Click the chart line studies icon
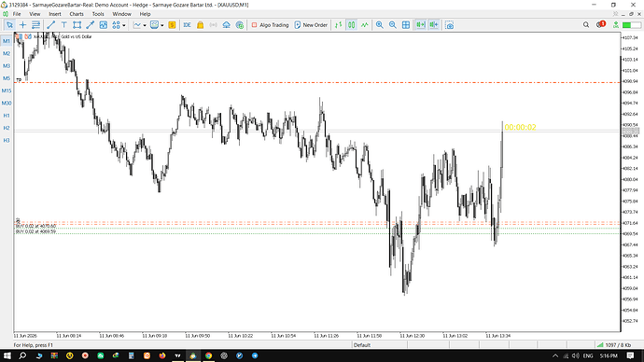Image resolution: width=644 pixels, height=362 pixels. tap(137, 25)
